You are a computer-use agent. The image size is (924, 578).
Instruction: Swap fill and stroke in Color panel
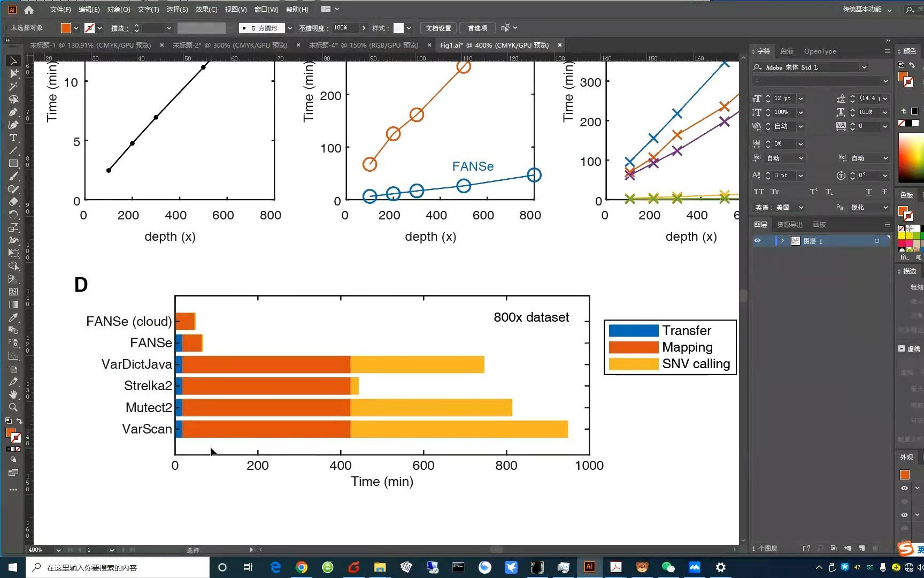coord(912,65)
